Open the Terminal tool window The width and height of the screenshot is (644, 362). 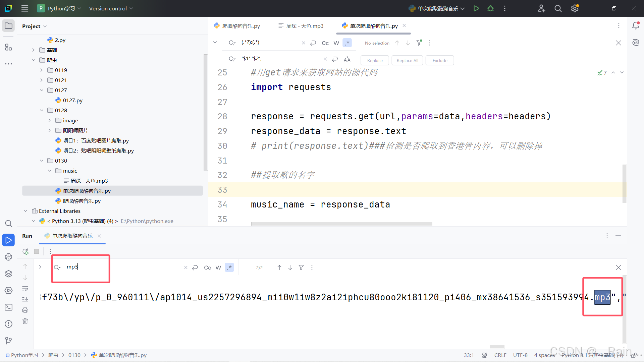tap(9, 307)
